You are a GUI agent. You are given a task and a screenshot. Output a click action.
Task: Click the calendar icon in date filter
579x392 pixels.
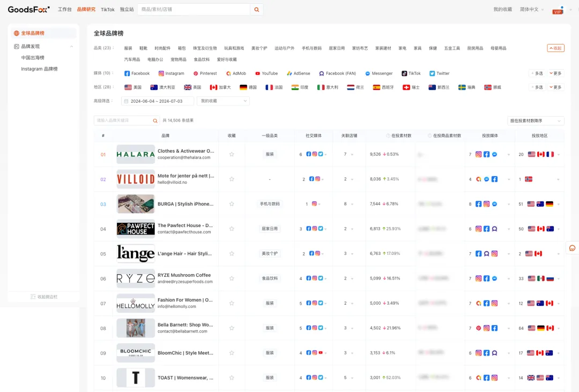tap(127, 101)
